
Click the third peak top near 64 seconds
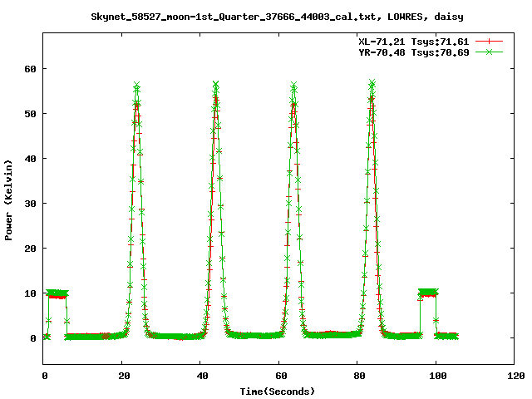coord(293,86)
